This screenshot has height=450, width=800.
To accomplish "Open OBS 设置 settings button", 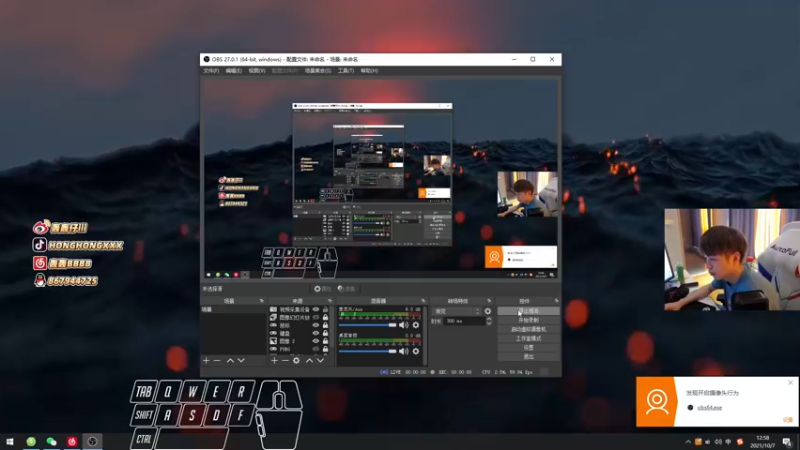I will (x=529, y=347).
